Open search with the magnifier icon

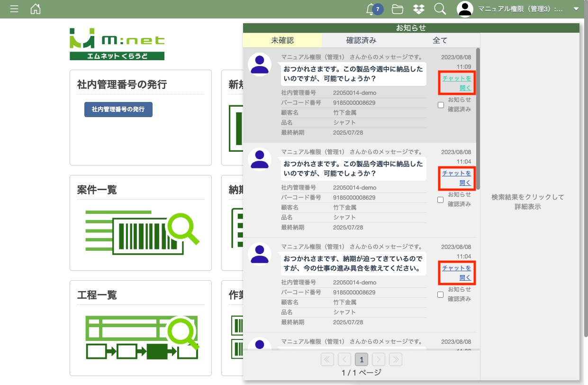(440, 9)
